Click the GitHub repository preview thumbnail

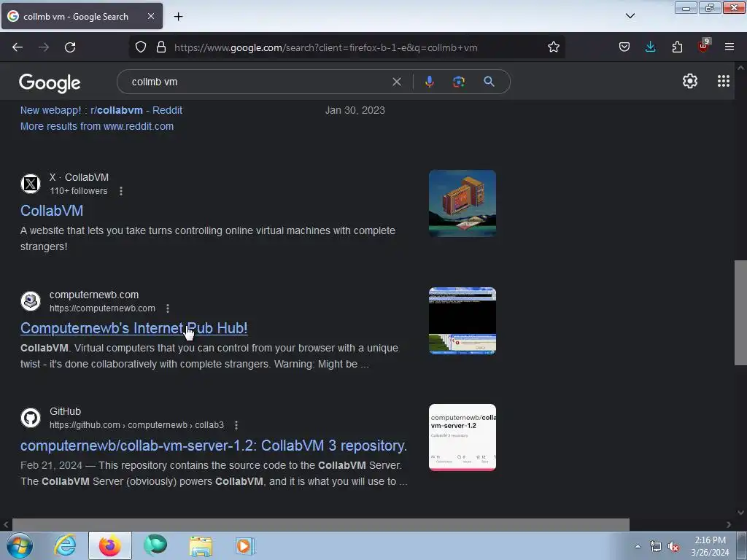click(462, 437)
